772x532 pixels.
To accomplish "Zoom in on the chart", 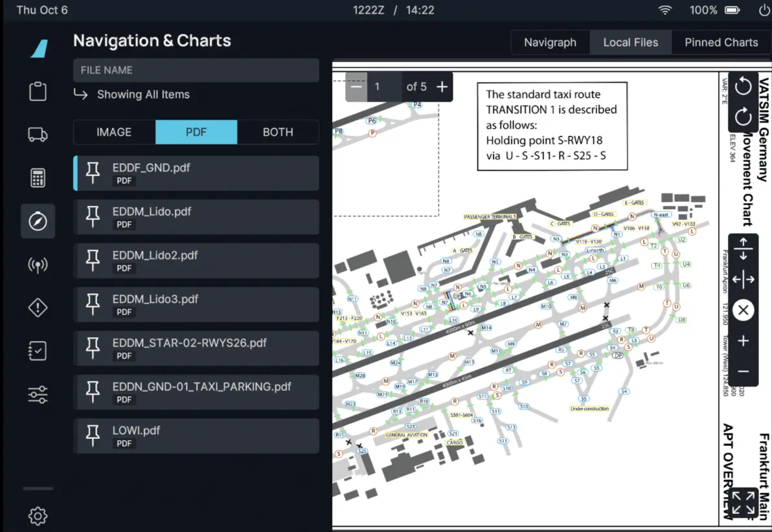I will pyautogui.click(x=743, y=340).
